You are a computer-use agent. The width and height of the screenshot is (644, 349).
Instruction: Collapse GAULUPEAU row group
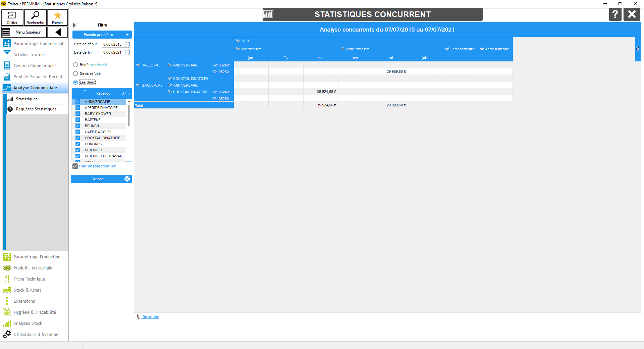click(138, 85)
